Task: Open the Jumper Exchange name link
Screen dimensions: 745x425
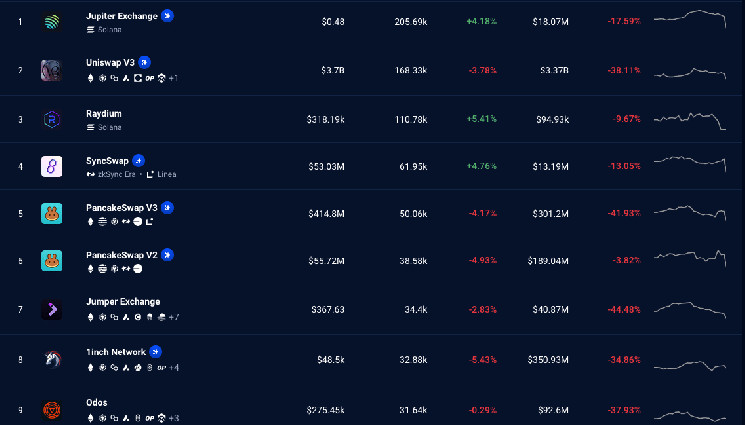Action: click(123, 302)
